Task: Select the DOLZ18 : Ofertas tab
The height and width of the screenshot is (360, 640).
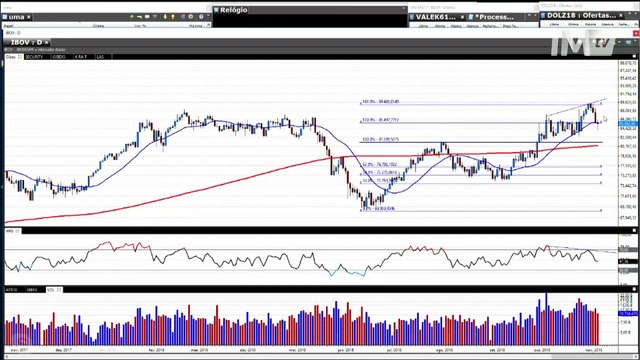Action: (582, 15)
